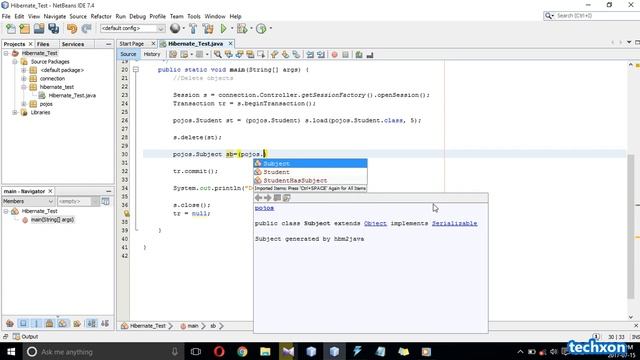640x360 pixels.
Task: Open the default config dropdown
Action: coord(132,28)
